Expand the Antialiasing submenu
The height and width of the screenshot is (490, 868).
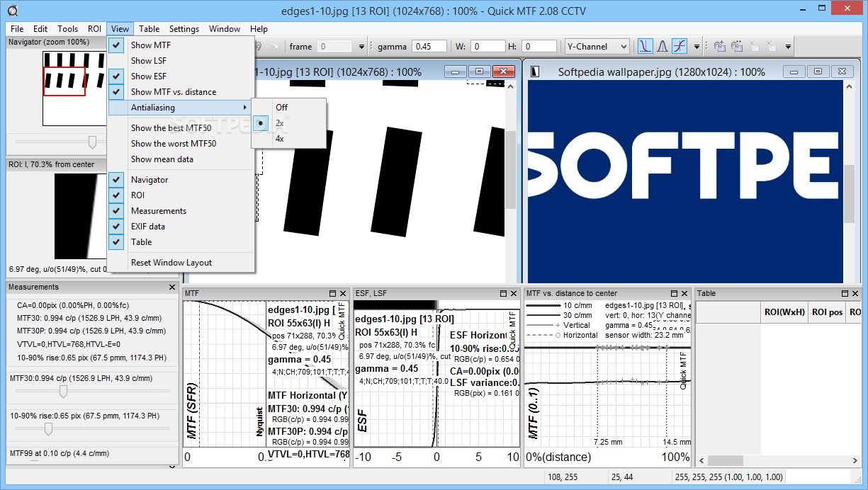pyautogui.click(x=181, y=108)
